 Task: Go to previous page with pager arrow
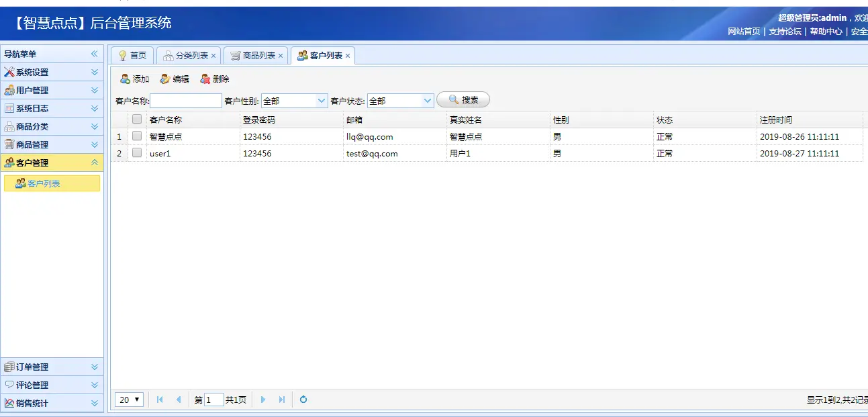click(x=179, y=400)
